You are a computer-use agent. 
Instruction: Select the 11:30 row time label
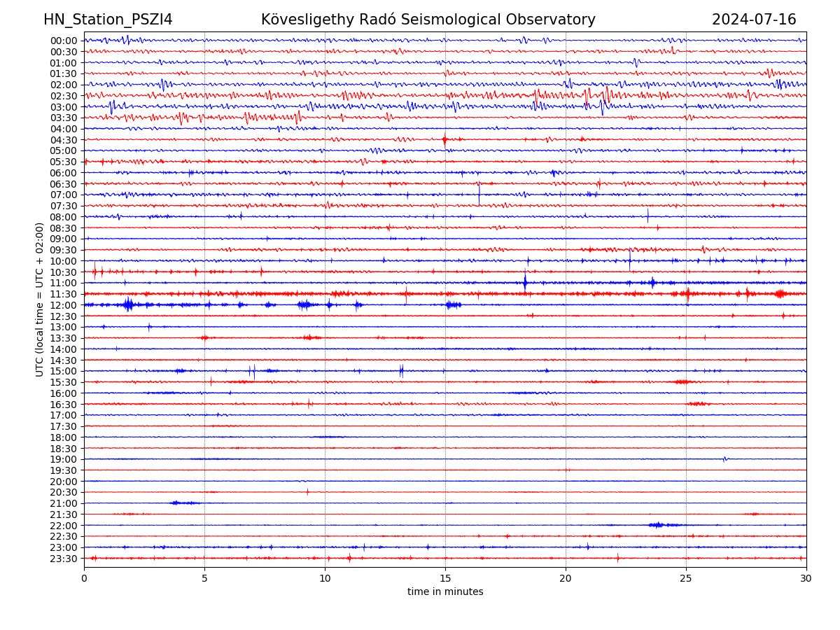tap(64, 294)
